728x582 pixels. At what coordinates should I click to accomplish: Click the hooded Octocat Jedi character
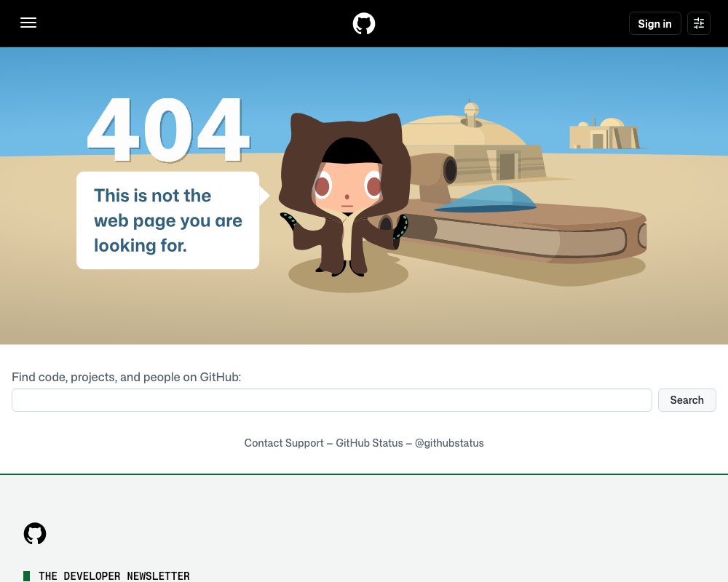[346, 195]
